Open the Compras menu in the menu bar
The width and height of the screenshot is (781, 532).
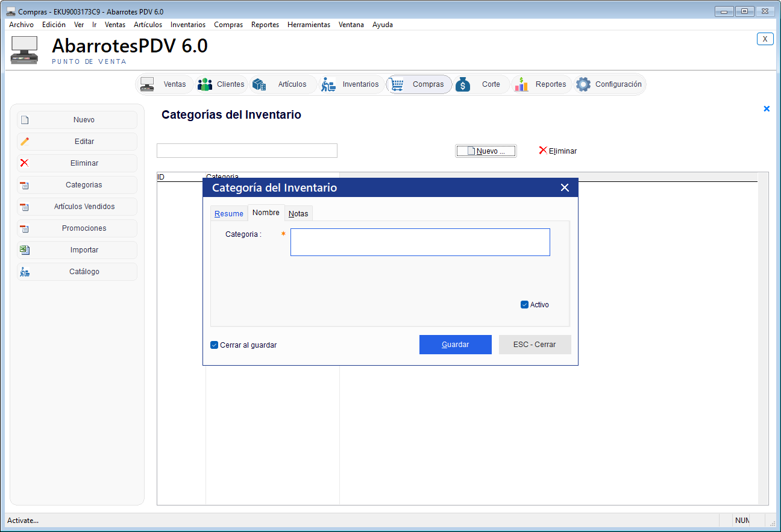[x=228, y=25]
